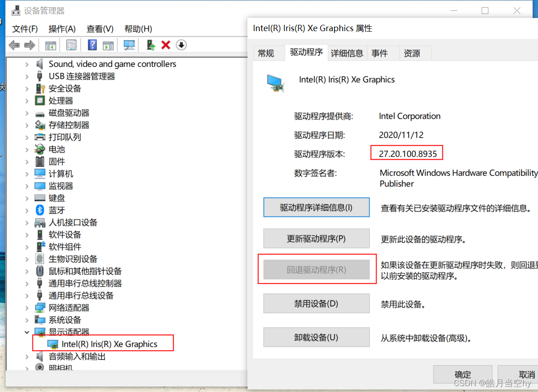
Task: Click the update driver green arrow icon
Action: click(x=151, y=45)
